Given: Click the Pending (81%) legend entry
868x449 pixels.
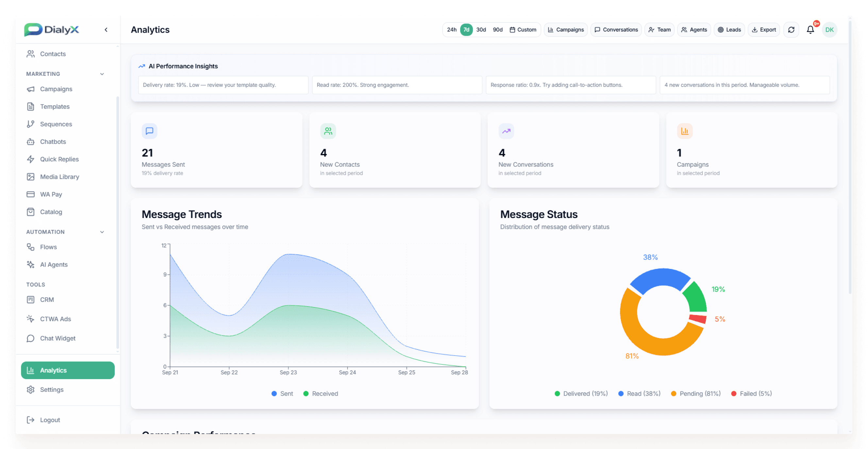Looking at the screenshot, I should [x=695, y=394].
